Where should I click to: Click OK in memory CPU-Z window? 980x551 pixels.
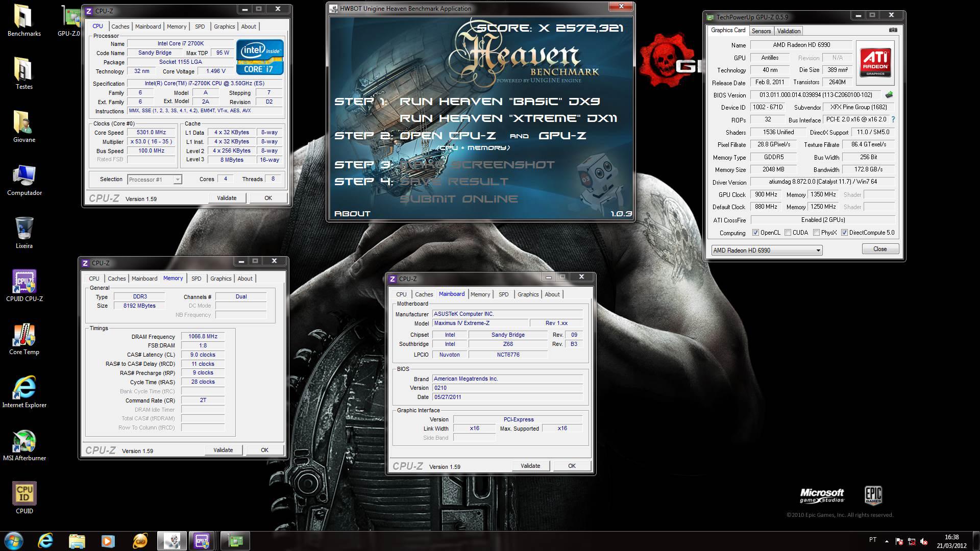(x=264, y=450)
